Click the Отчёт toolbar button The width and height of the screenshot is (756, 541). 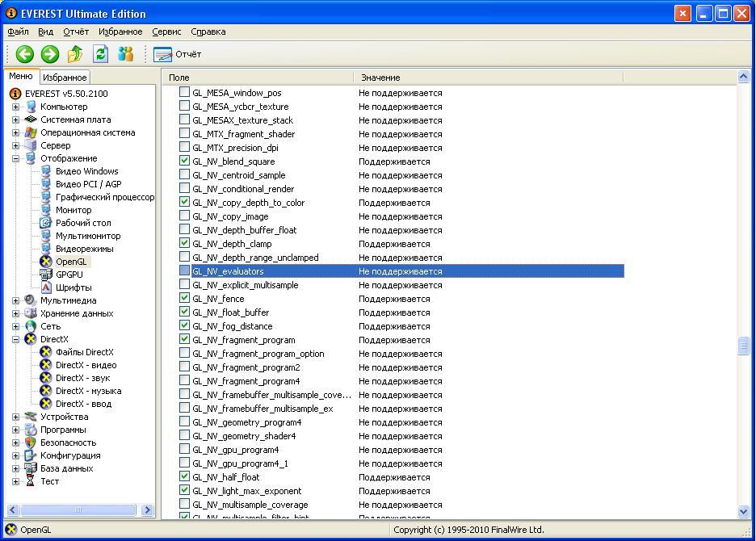[176, 55]
